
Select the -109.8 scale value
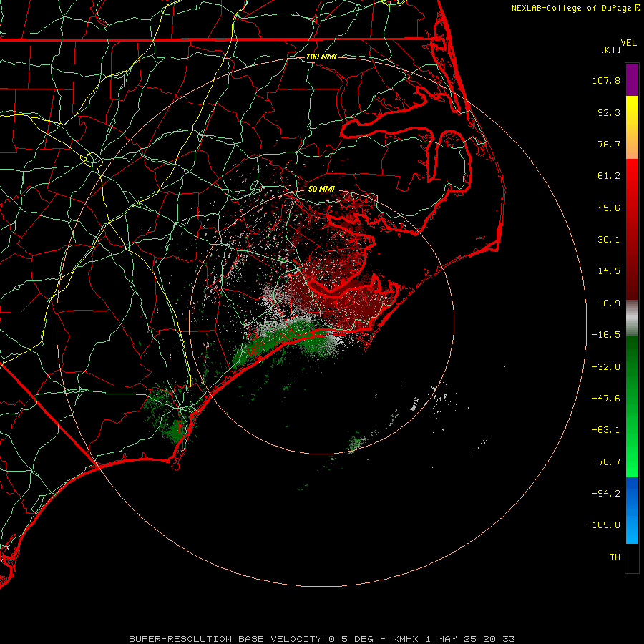(x=603, y=525)
